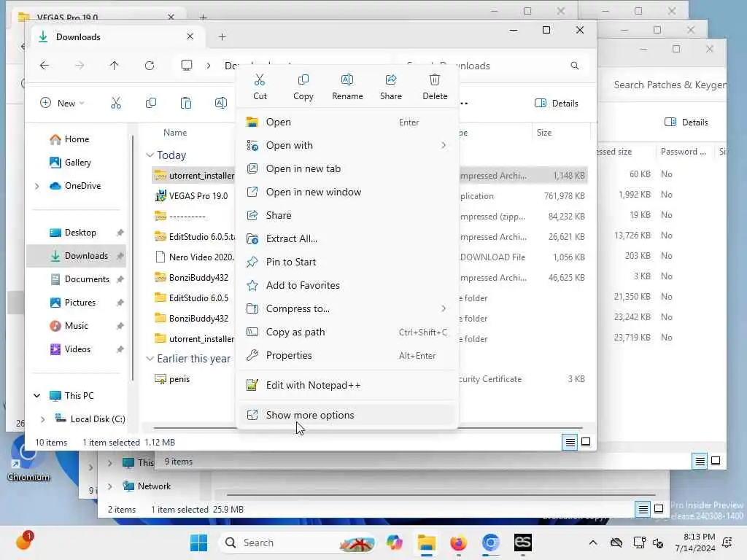
Task: Choose Open from context menu
Action: [x=347, y=122]
